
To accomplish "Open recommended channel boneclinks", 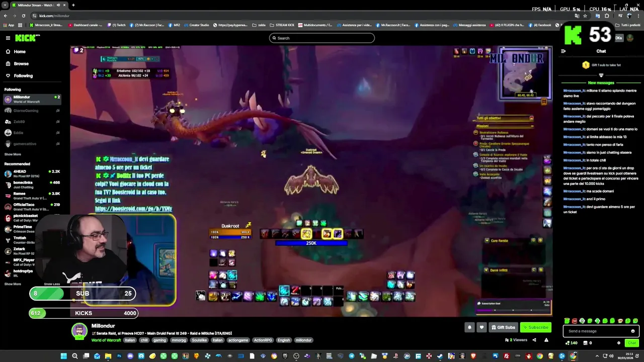I will pyautogui.click(x=32, y=185).
